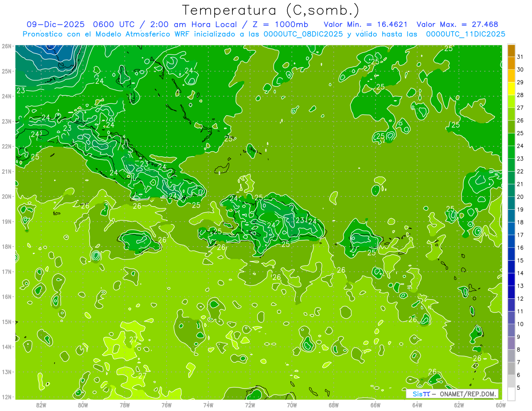Click the dark orange swatch above 31
The image size is (532, 411).
511,51
